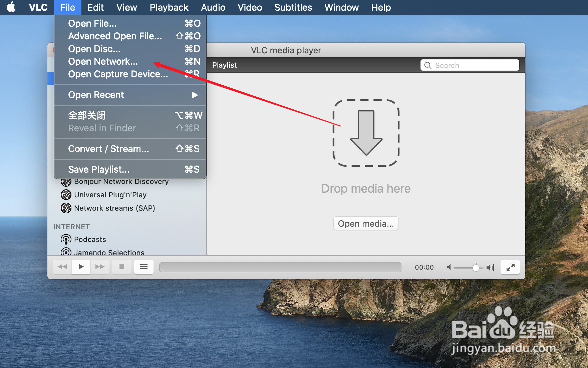Open the Subtitles menu
The image size is (588, 368).
(x=293, y=7)
